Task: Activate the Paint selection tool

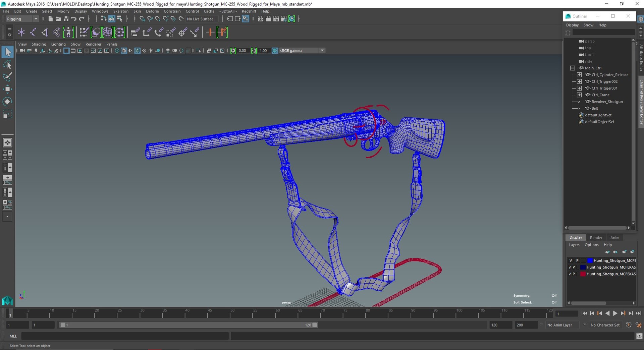Action: pyautogui.click(x=7, y=77)
